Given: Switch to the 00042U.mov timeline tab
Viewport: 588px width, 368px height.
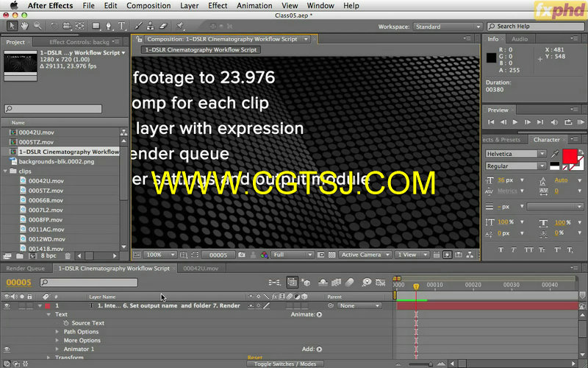Looking at the screenshot, I should (201, 269).
